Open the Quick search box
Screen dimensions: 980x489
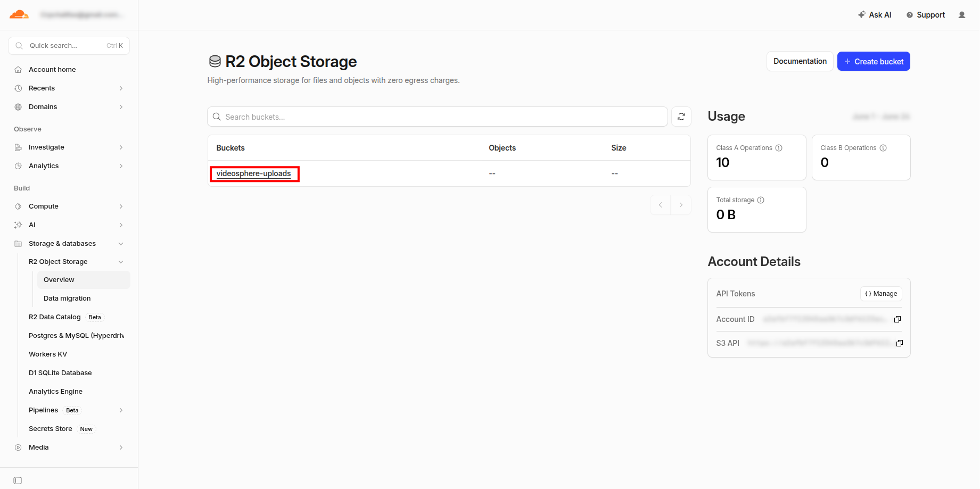coord(69,46)
